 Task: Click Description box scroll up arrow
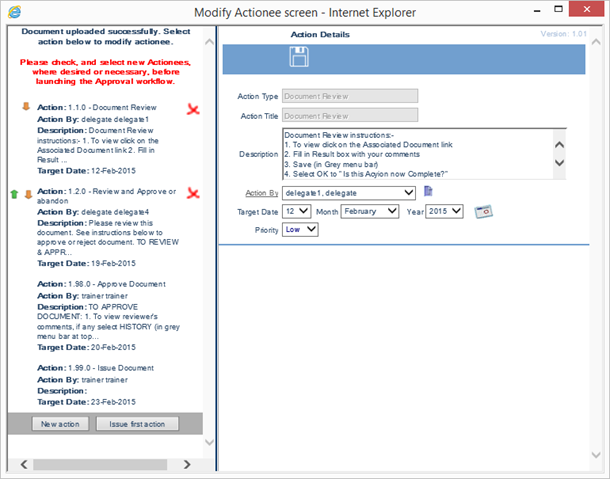click(x=559, y=145)
